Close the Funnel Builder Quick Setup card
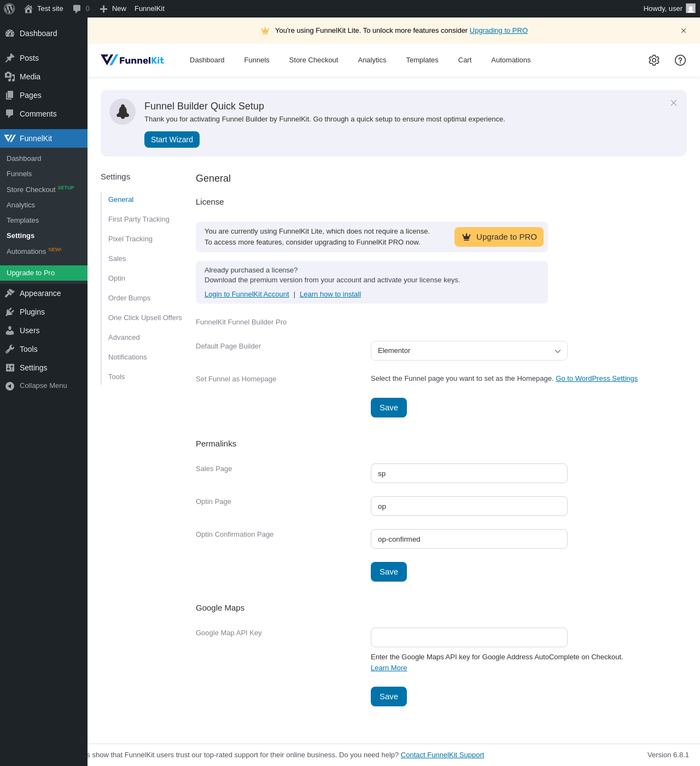Screen dimensions: 700x766 pyautogui.click(x=674, y=103)
